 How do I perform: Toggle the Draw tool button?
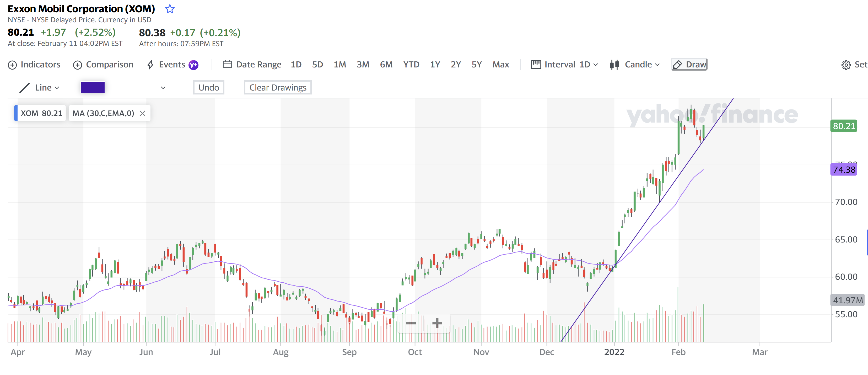click(689, 64)
